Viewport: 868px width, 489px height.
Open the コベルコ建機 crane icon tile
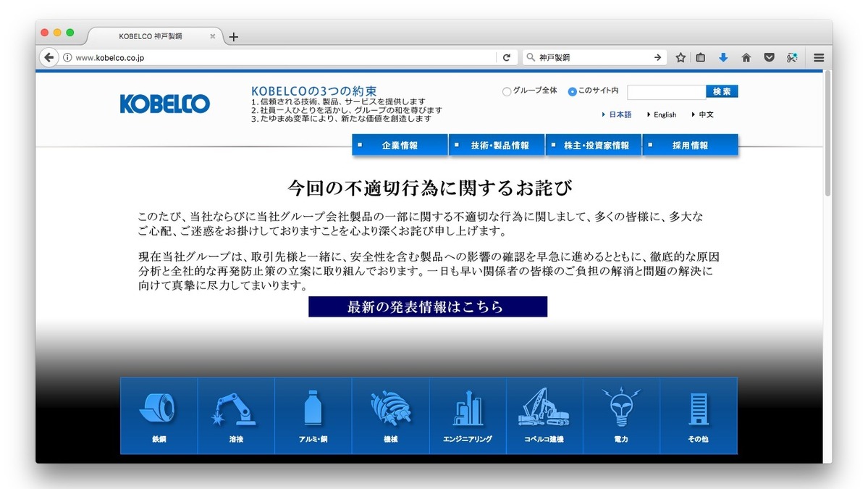pos(544,415)
